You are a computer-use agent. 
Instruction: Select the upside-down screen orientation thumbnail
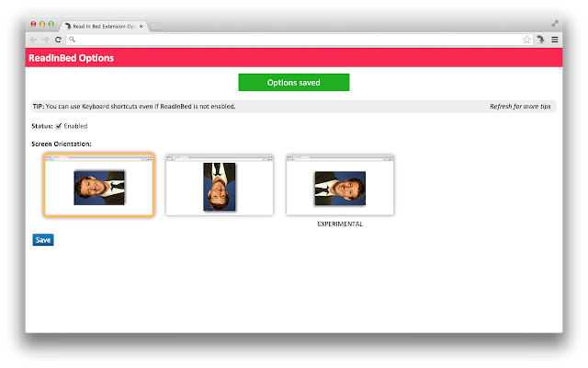coord(220,185)
